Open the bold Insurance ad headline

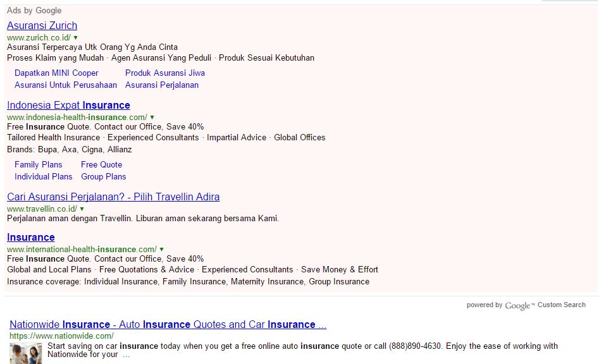click(x=31, y=238)
